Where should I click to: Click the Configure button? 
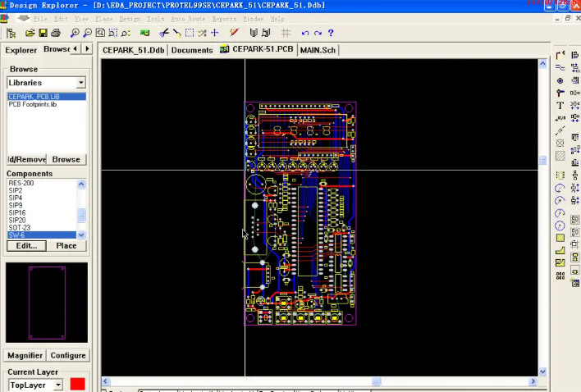(67, 355)
